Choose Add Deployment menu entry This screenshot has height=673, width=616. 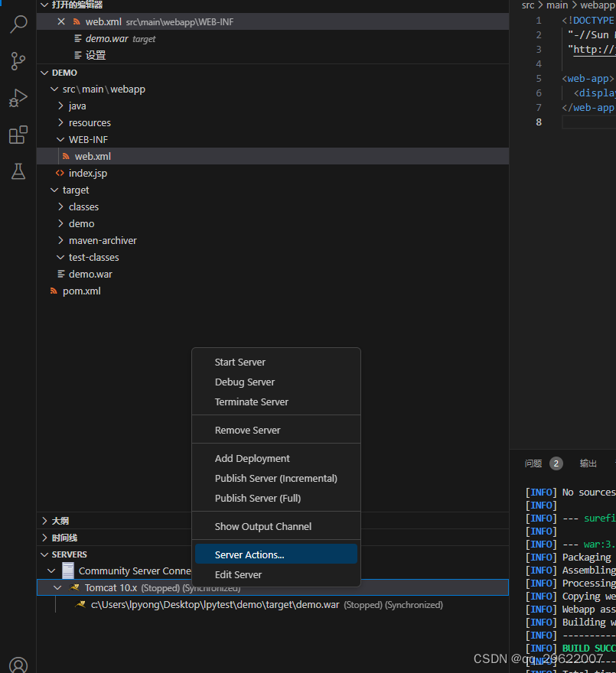coord(275,458)
